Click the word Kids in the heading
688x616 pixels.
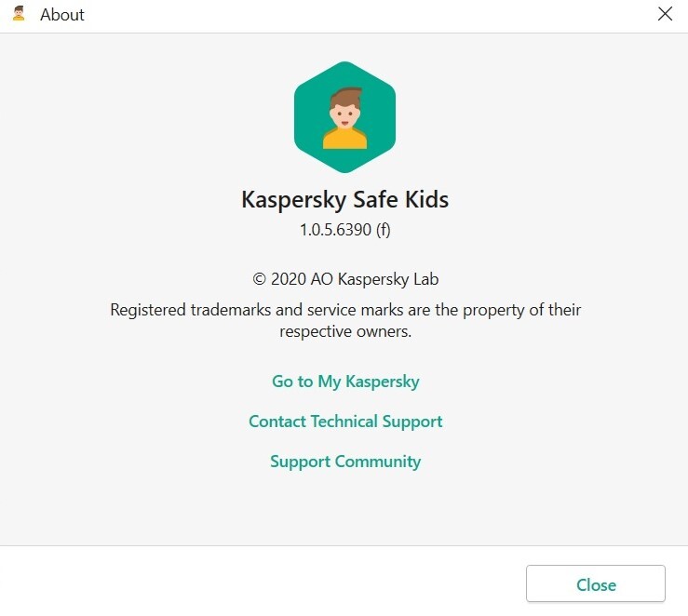tap(426, 199)
